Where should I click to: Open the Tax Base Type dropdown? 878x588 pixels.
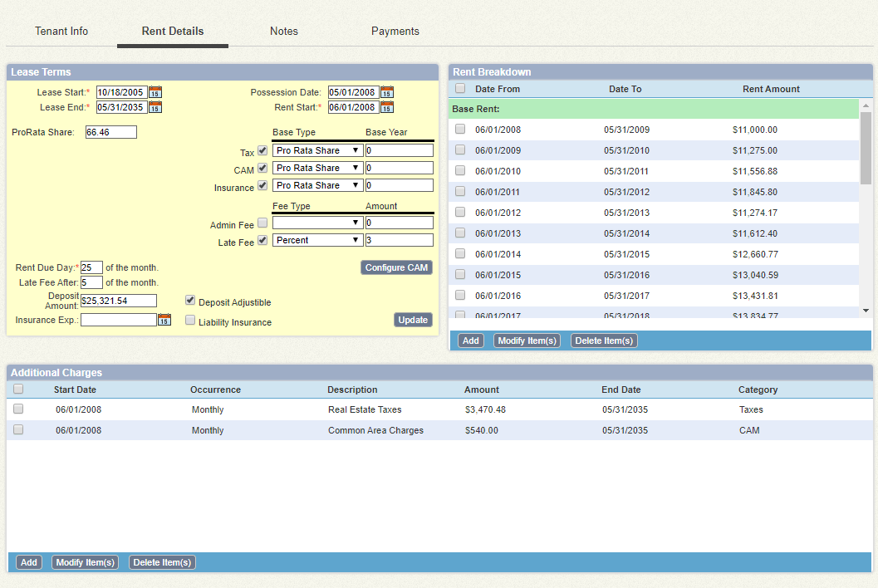[x=316, y=150]
